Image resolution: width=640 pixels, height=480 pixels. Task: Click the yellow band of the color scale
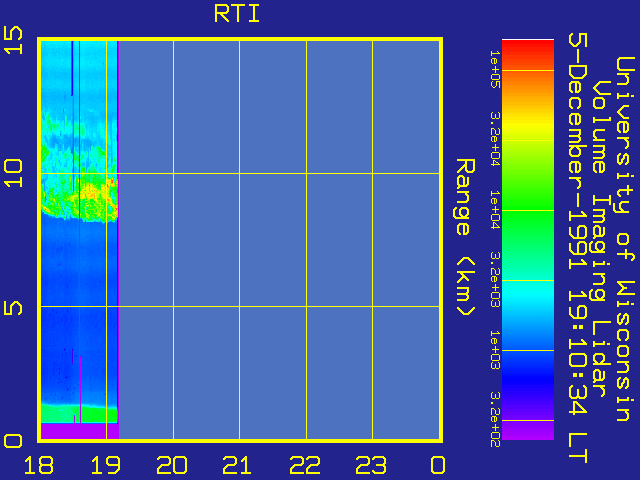click(528, 124)
